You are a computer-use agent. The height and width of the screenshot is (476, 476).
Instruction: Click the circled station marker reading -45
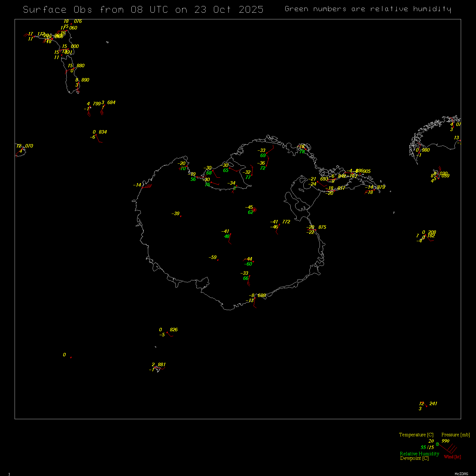click(x=254, y=209)
